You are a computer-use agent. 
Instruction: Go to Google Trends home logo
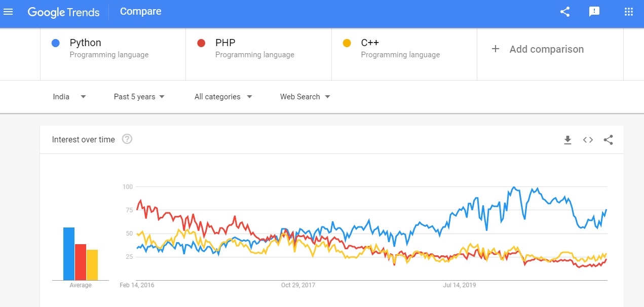coord(63,12)
